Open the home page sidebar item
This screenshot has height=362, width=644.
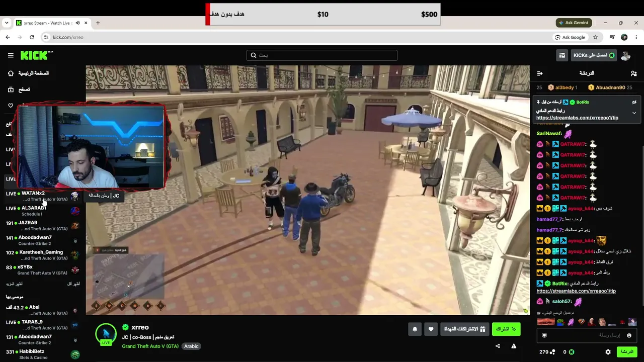coord(28,73)
